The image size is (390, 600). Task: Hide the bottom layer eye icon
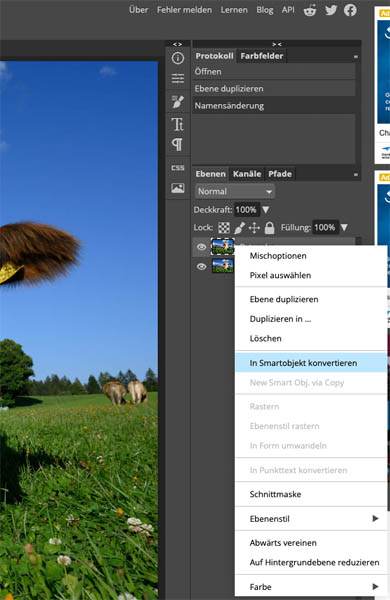pos(201,266)
